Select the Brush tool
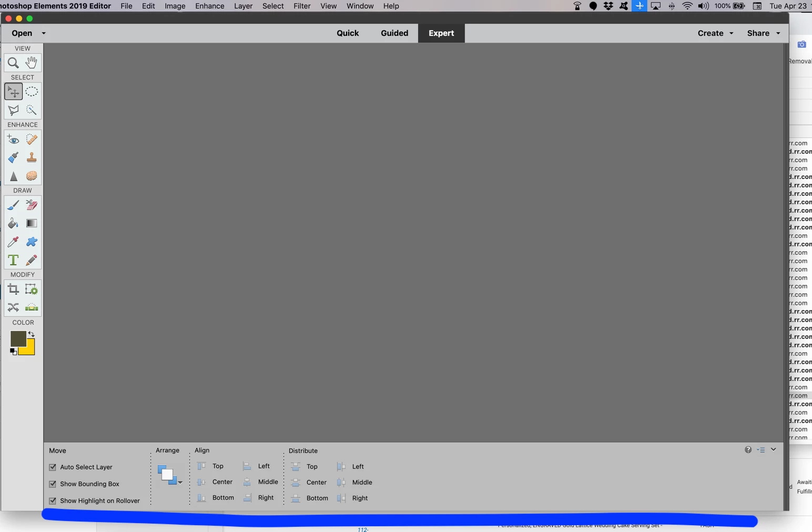The image size is (812, 532). point(13,205)
